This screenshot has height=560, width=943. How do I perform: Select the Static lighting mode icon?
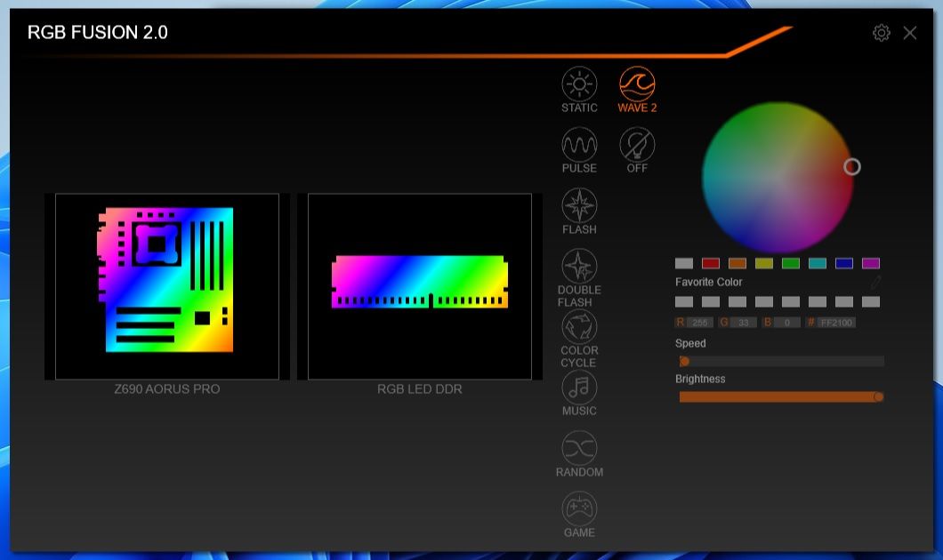[579, 84]
